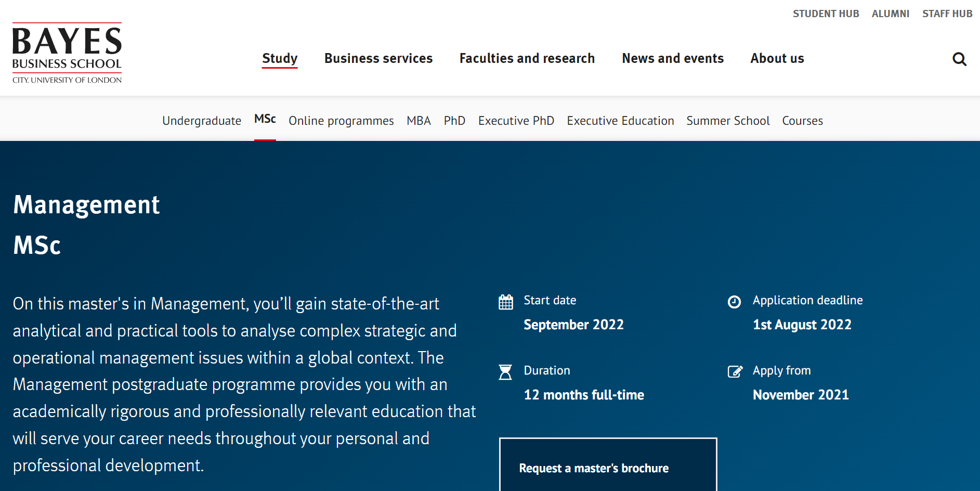Open the Summer School tab
This screenshot has width=980, height=491.
pos(727,121)
